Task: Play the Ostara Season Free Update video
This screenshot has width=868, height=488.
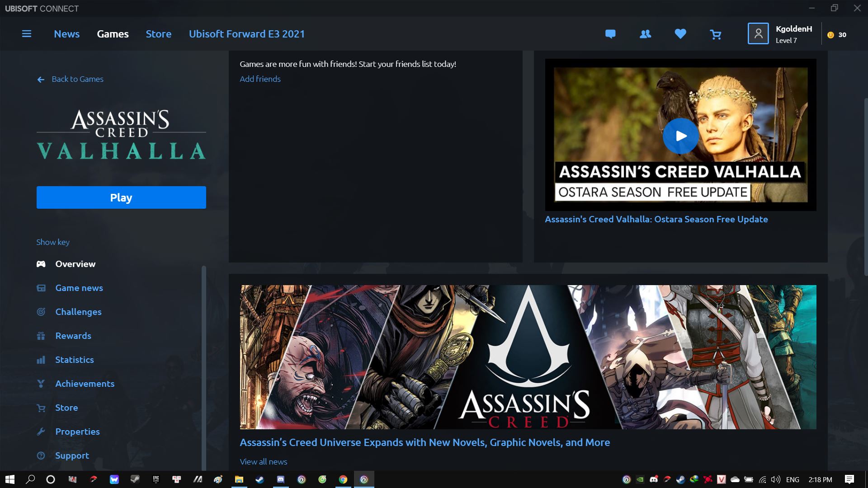Action: coord(680,136)
